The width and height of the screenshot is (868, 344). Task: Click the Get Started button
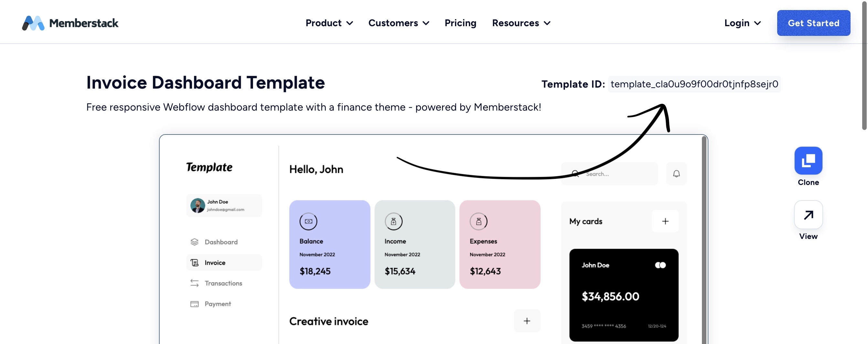click(813, 23)
